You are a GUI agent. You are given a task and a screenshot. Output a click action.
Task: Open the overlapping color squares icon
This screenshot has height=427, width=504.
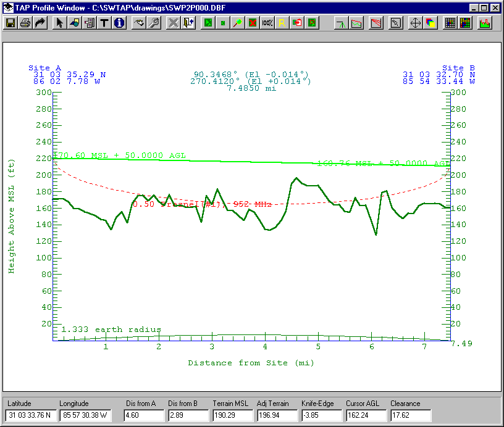[430, 23]
